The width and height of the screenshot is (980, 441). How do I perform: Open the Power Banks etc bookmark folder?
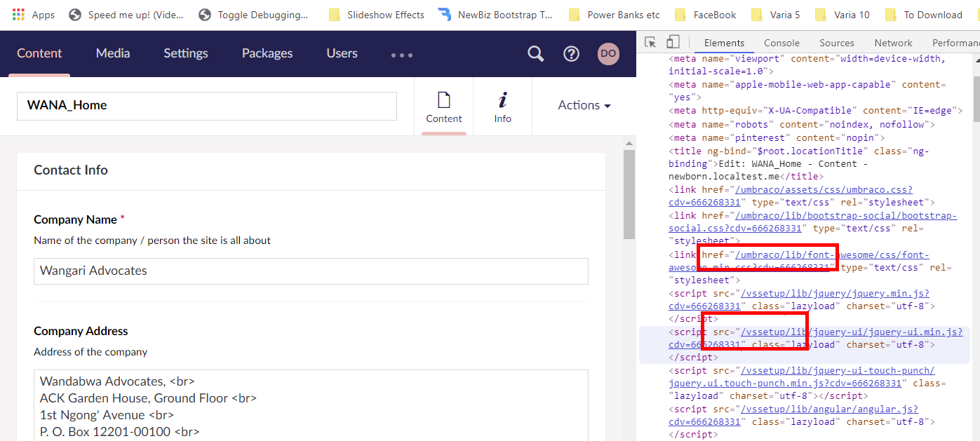click(x=615, y=14)
